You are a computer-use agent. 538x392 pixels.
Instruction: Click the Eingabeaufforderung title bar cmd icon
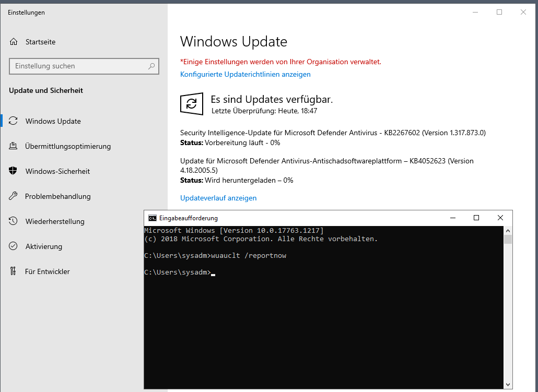point(153,218)
